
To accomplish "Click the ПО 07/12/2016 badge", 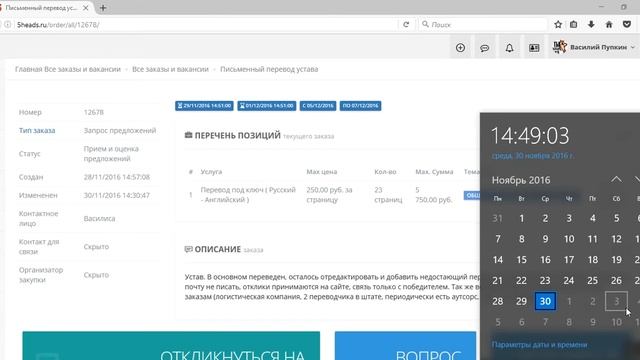I will pos(360,106).
